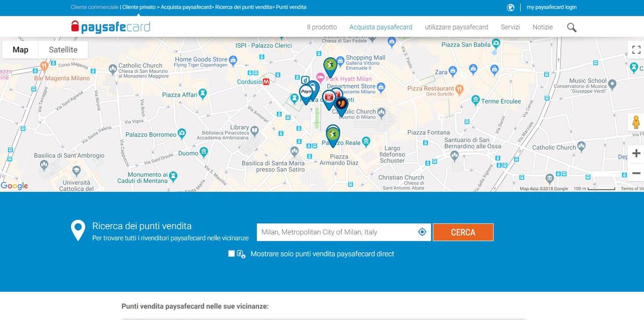Use current location crosshair in search box

click(422, 232)
